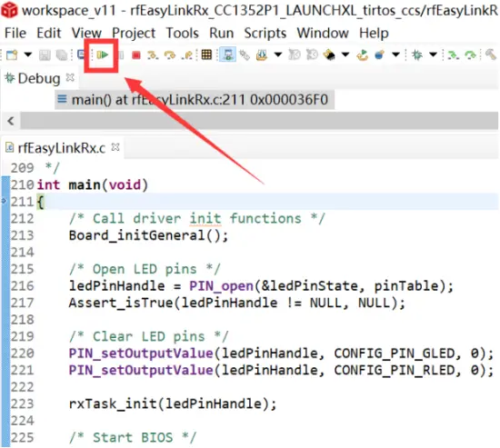This screenshot has width=500, height=448.
Task: Open the Tools menu
Action: (183, 33)
